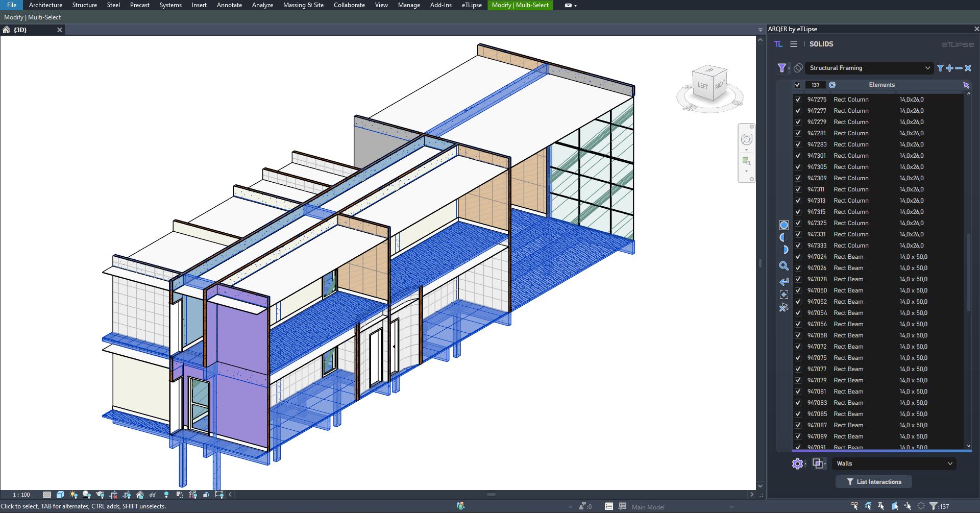The width and height of the screenshot is (980, 513).
Task: Toggle sun path in view control bar
Action: click(73, 495)
